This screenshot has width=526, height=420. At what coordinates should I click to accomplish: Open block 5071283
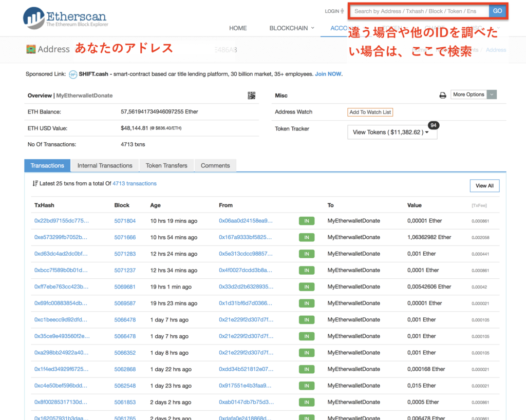[x=125, y=254]
